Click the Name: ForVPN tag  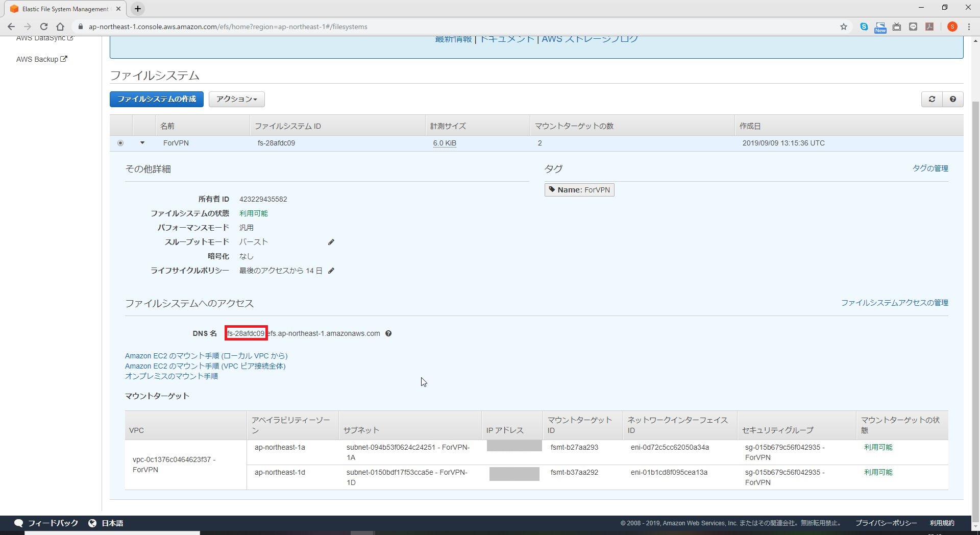(x=579, y=190)
